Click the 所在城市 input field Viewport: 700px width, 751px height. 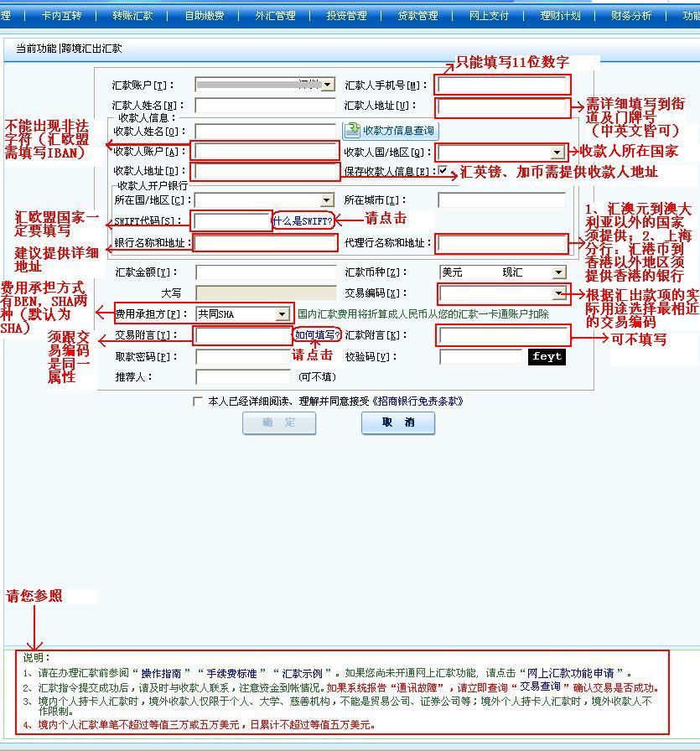click(x=501, y=200)
